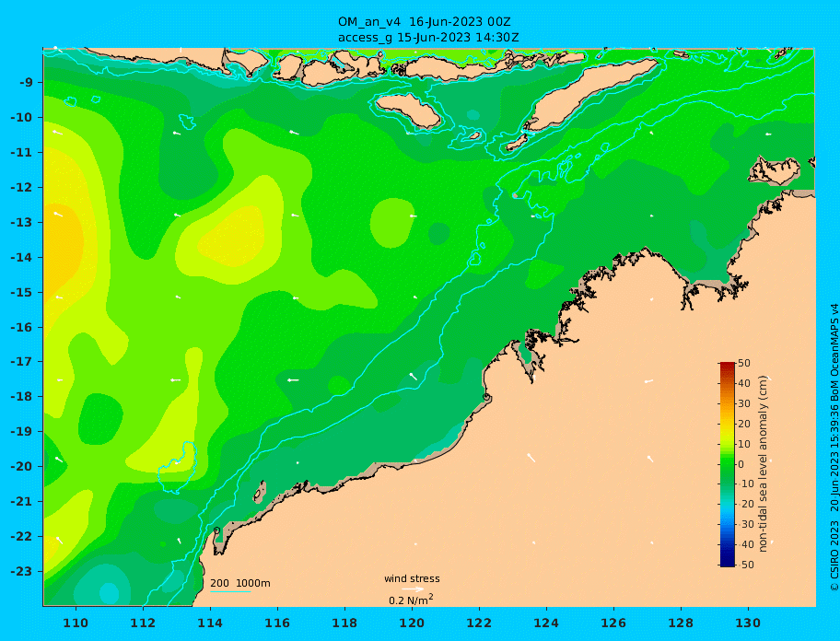The width and height of the screenshot is (840, 641).
Task: Click latitude label -13 on the y-axis
Action: coord(22,222)
